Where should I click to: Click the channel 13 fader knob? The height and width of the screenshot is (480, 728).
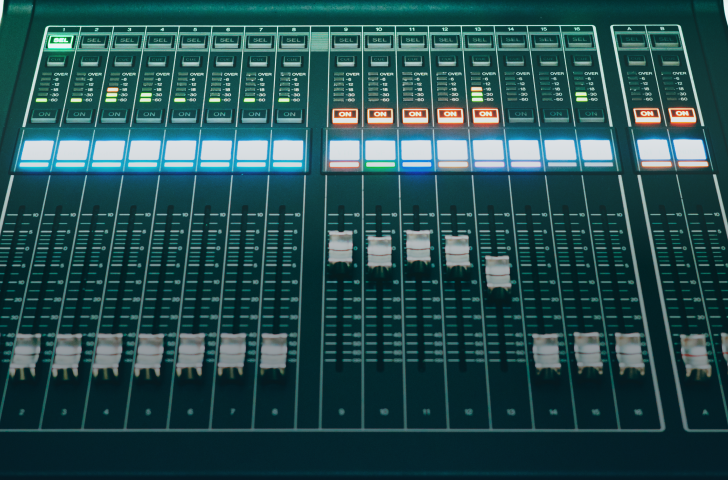[498, 271]
